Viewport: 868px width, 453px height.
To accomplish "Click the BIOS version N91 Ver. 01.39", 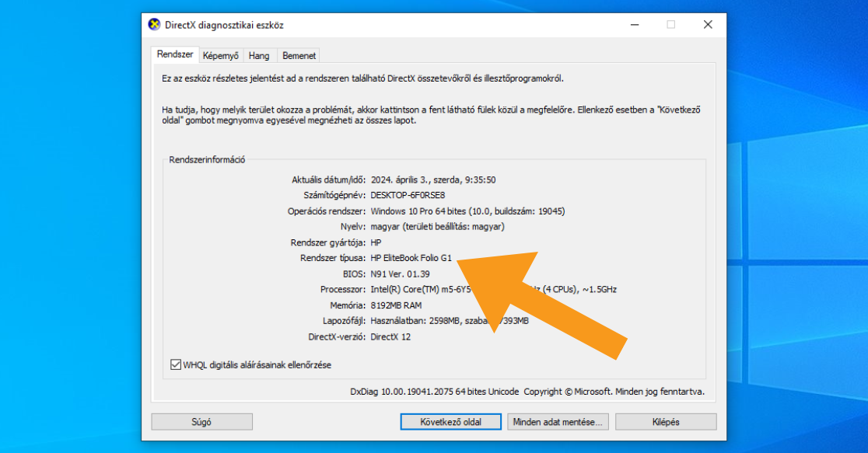I will (x=401, y=274).
